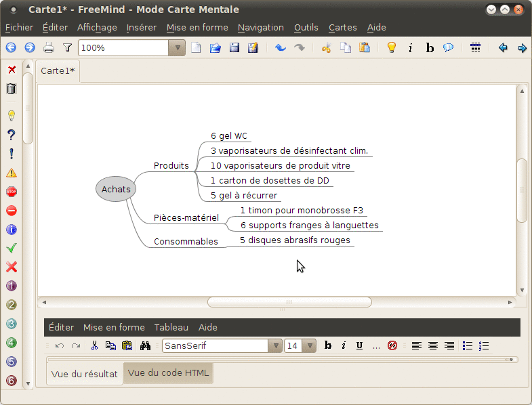Click the print icon in the toolbar

pyautogui.click(x=49, y=48)
